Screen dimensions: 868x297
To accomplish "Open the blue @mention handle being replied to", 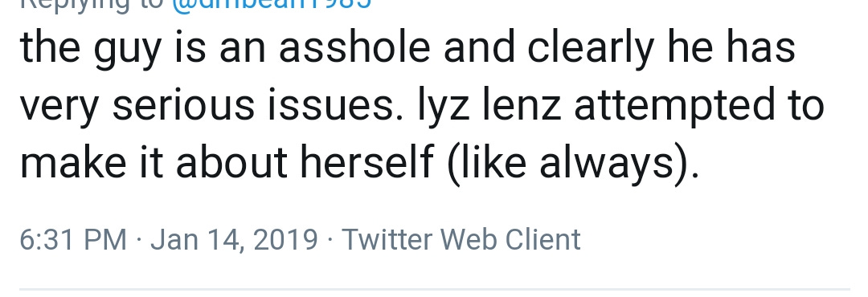I will [272, 4].
